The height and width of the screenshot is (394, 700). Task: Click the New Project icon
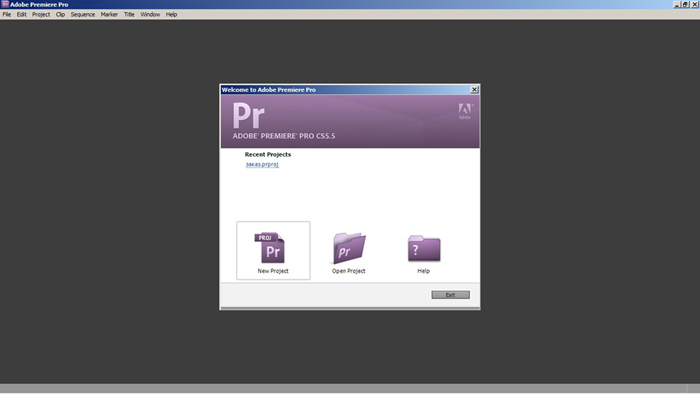click(x=270, y=248)
